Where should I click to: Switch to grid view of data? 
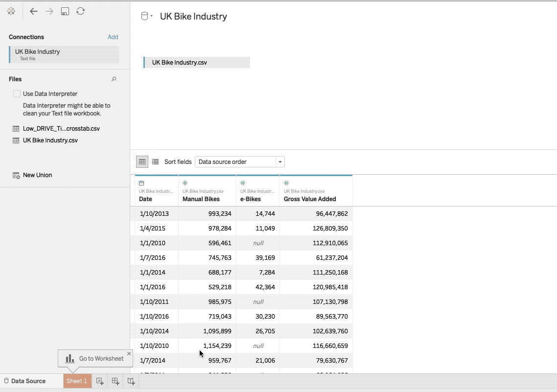[142, 162]
